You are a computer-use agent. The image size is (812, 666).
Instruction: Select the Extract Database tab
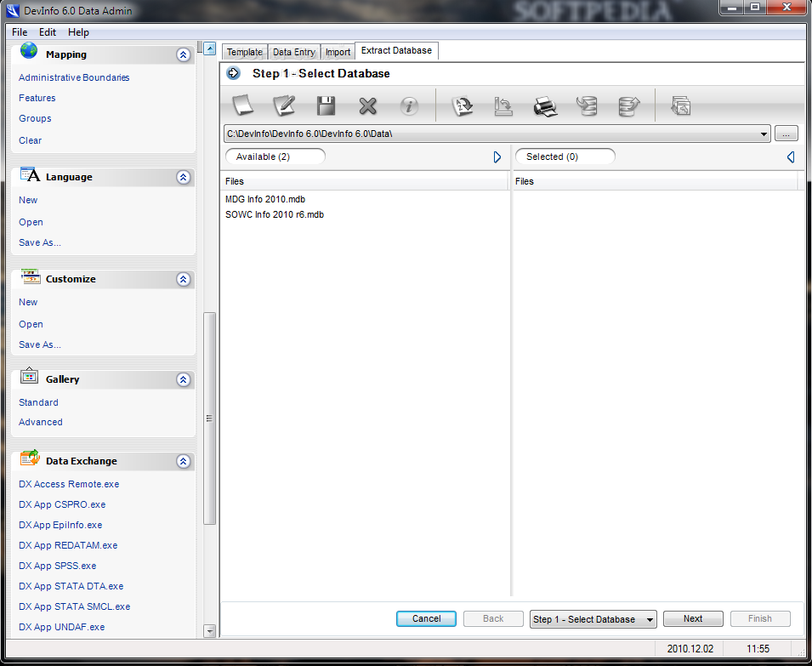point(397,51)
